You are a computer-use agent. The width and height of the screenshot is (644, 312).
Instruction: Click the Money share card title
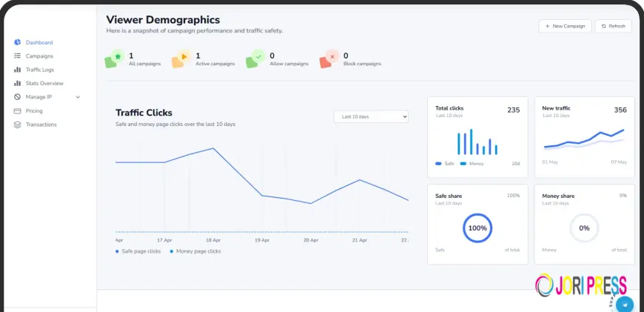pos(558,196)
